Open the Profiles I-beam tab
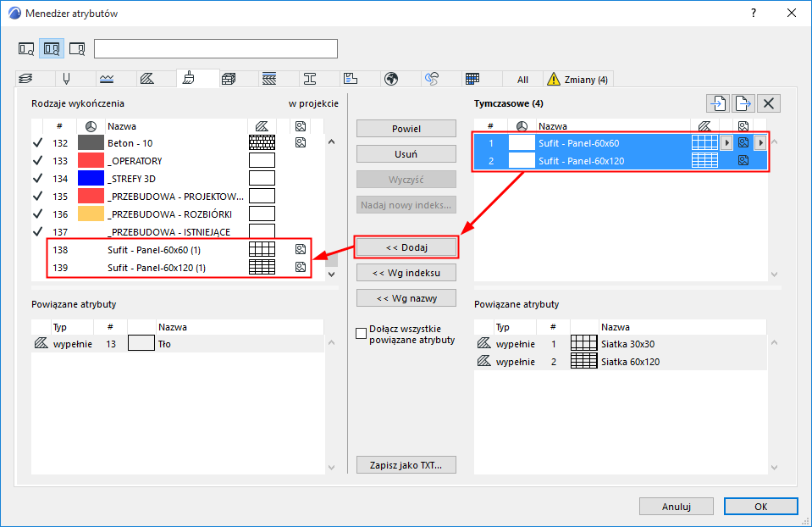The image size is (812, 527). pos(310,79)
